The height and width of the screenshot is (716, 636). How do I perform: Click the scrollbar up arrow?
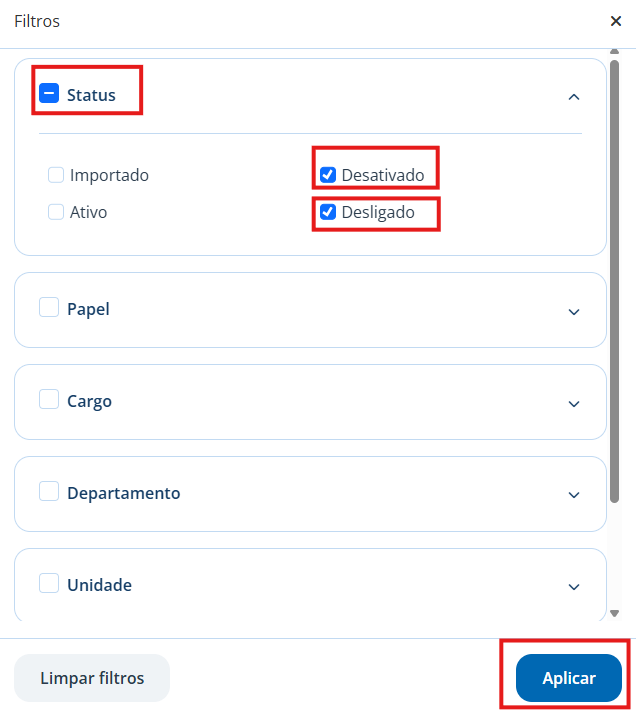click(x=615, y=51)
